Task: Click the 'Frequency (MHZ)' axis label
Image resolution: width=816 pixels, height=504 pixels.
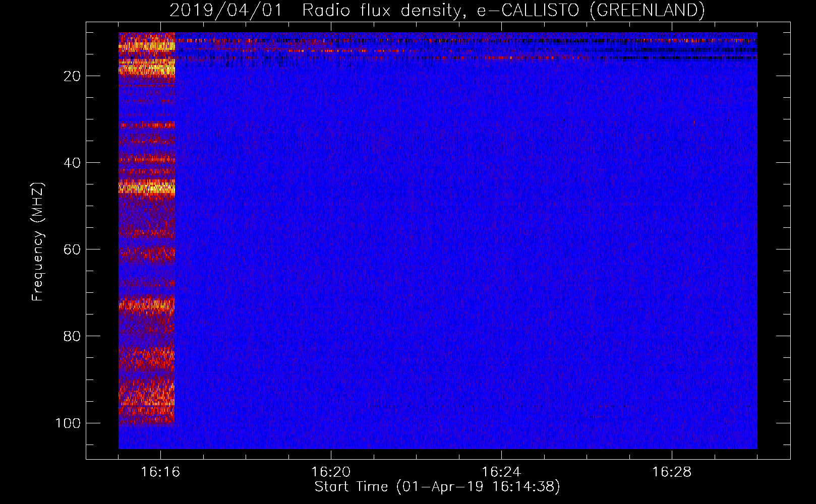Action: tap(38, 242)
